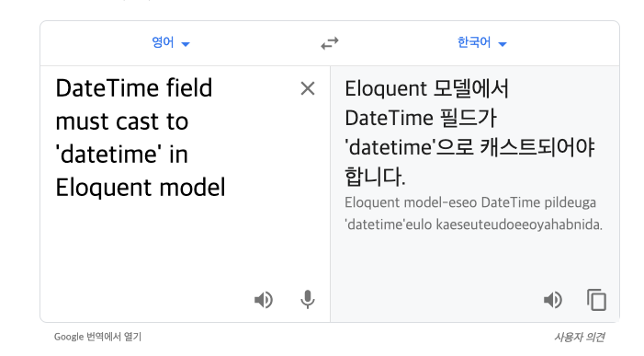Screen dimensions: 644x356
Task: Select the word 'Eloquent' in the source text
Action: pyautogui.click(x=104, y=188)
